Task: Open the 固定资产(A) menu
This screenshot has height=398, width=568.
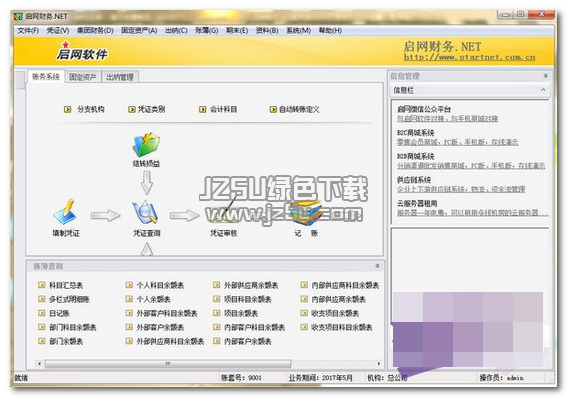Action: pos(139,31)
